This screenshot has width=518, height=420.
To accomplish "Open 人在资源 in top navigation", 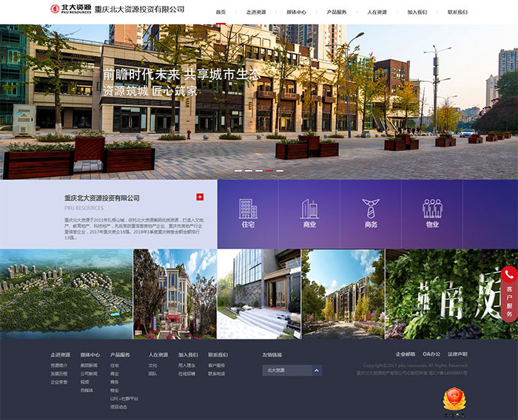I will tap(377, 13).
